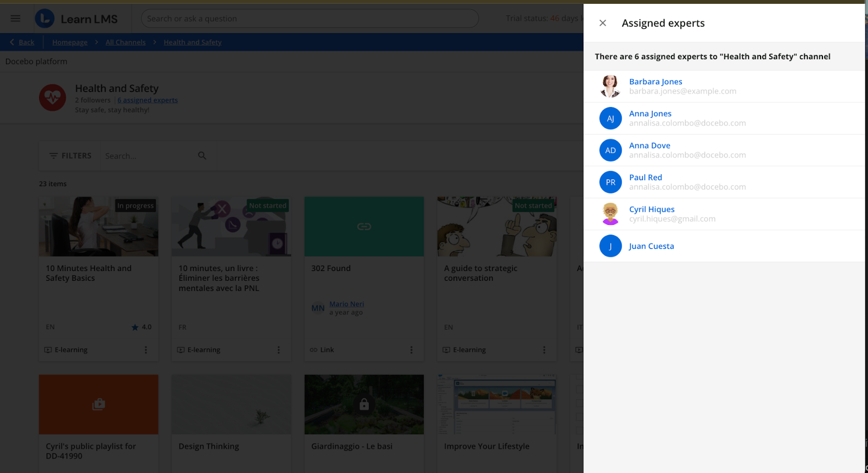
Task: Open Barbara Jones expert profile
Action: click(655, 81)
